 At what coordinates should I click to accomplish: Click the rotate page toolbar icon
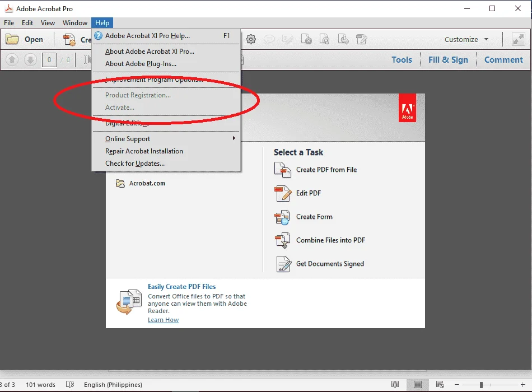tap(324, 39)
